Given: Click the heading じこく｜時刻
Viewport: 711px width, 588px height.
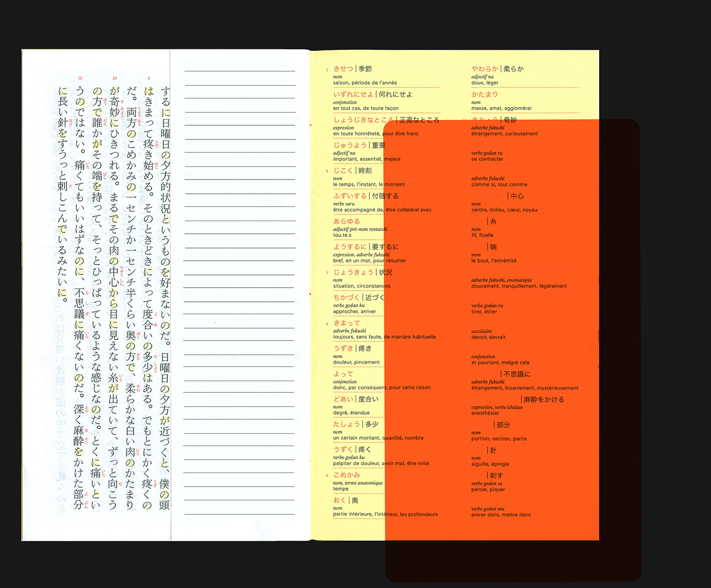Looking at the screenshot, I should [352, 171].
